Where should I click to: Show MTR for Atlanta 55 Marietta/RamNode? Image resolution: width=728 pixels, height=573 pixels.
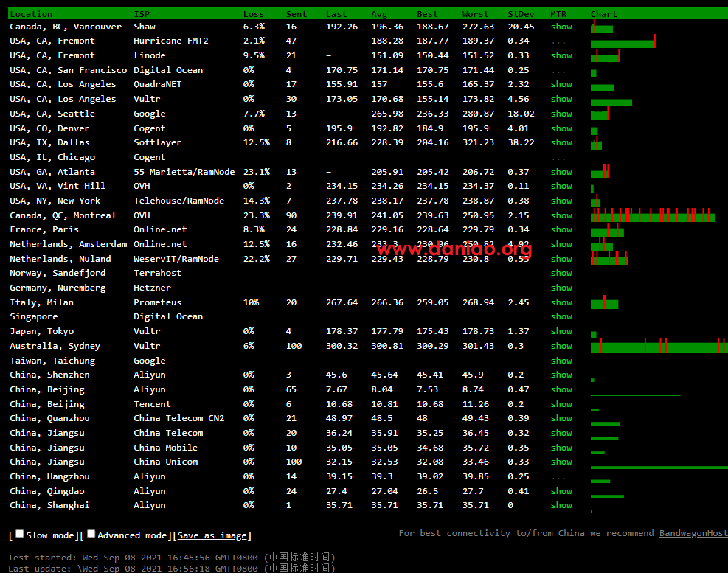(x=561, y=172)
